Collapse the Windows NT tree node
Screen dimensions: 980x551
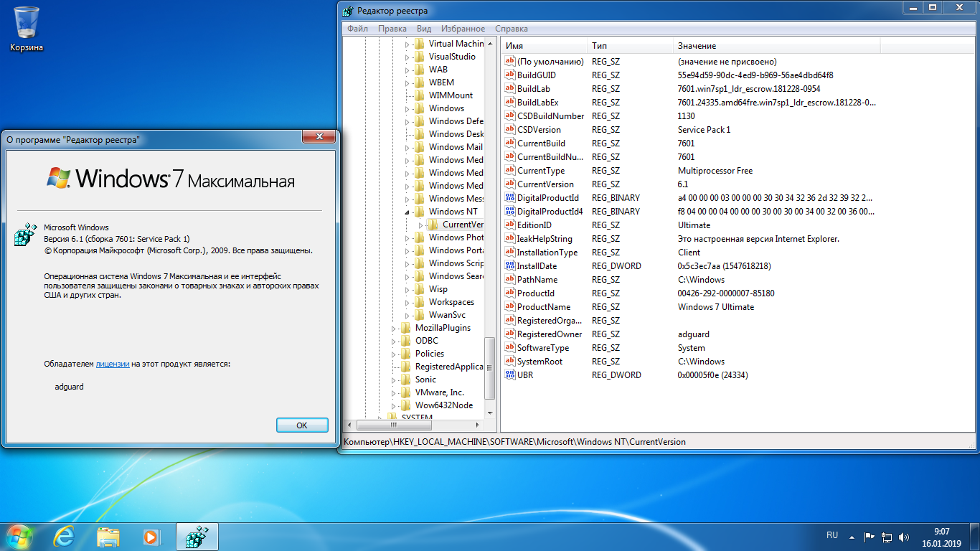[x=407, y=212]
